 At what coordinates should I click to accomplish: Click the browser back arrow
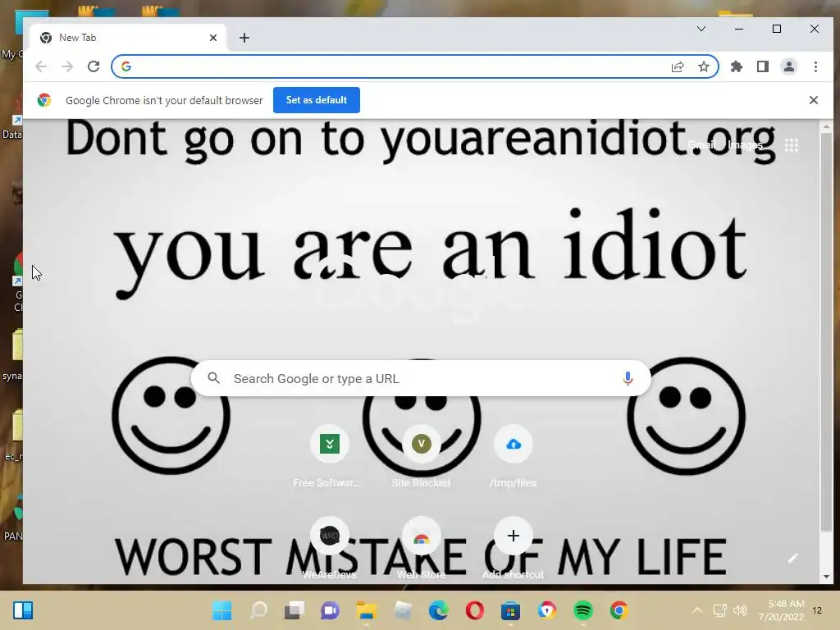tap(41, 66)
